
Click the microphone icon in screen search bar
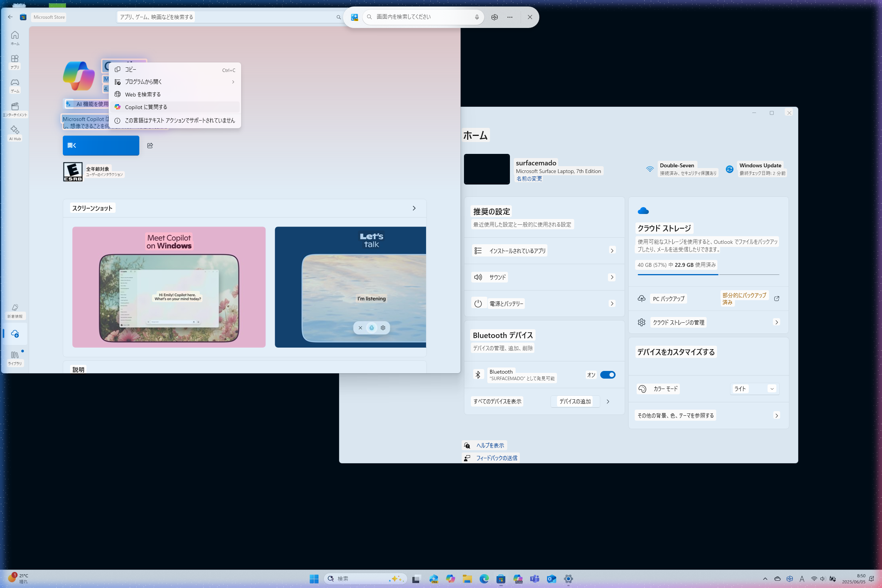pyautogui.click(x=477, y=17)
